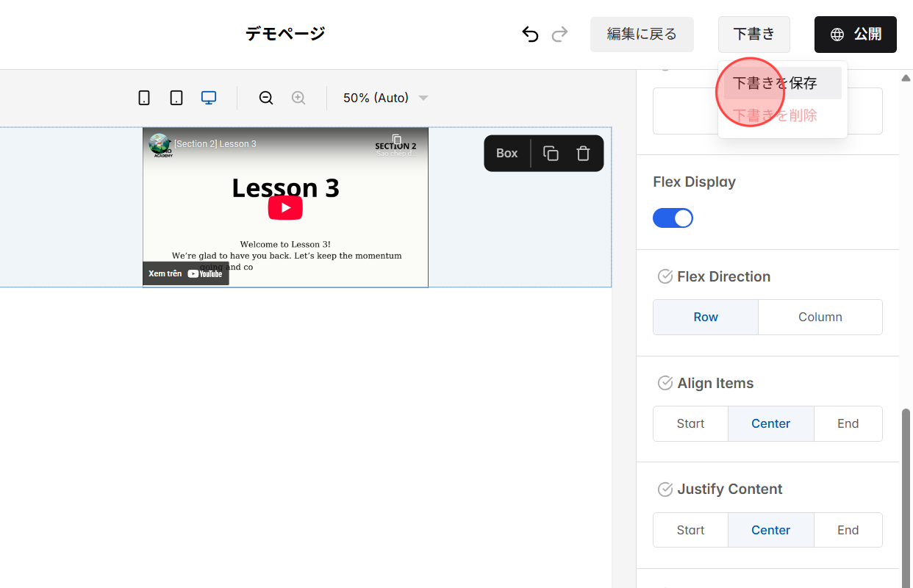Open the 下書き dropdown menu

753,34
